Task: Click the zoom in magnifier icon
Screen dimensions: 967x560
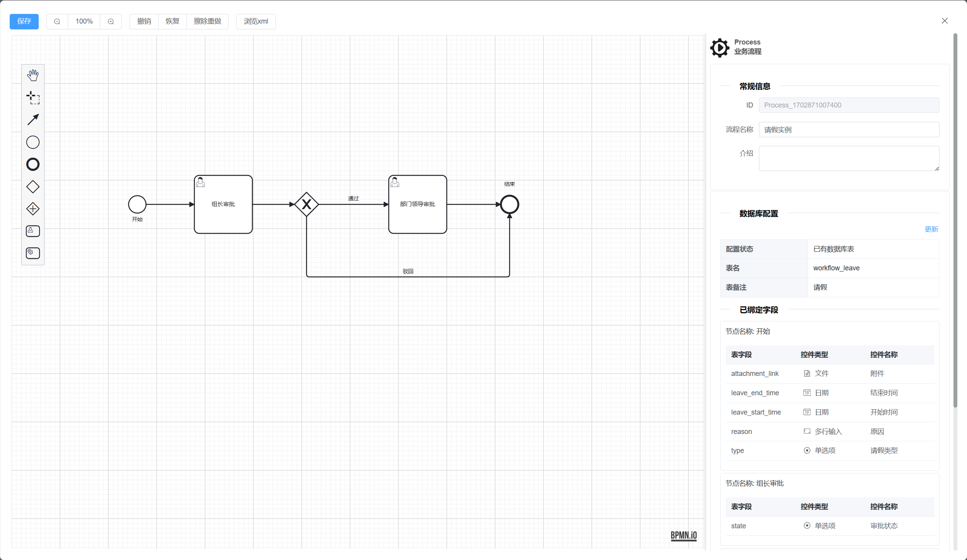Action: 111,22
